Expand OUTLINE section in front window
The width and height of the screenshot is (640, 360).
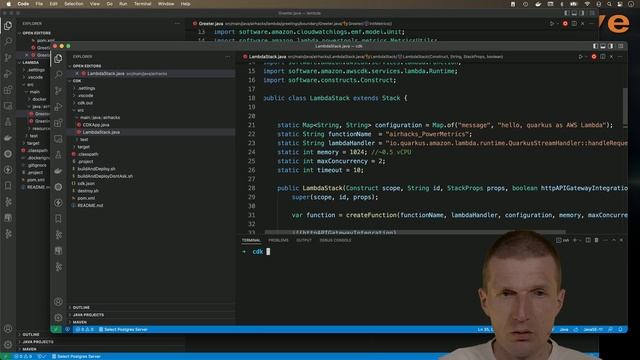[x=81, y=307]
